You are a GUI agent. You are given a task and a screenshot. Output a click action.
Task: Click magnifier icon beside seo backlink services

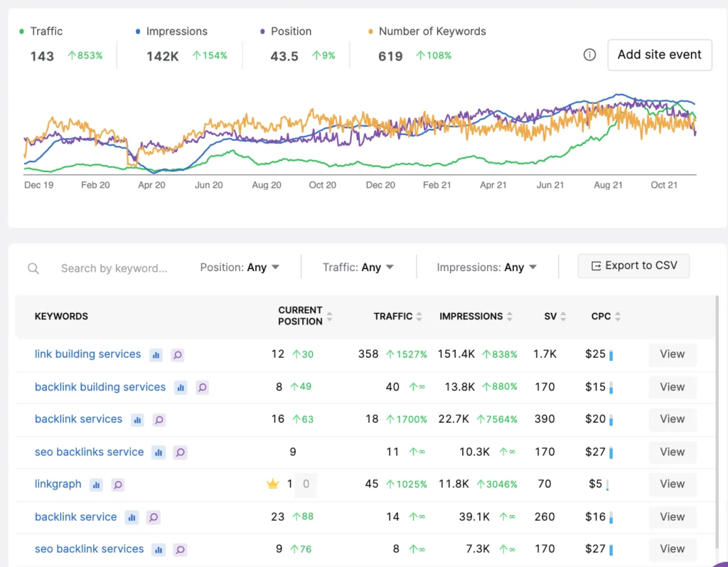[180, 550]
